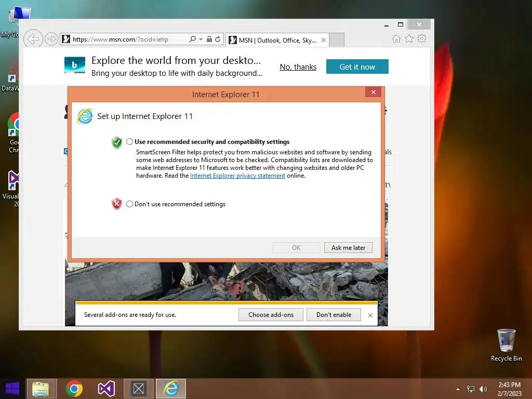Go back with the IE Back arrow

tap(33, 39)
